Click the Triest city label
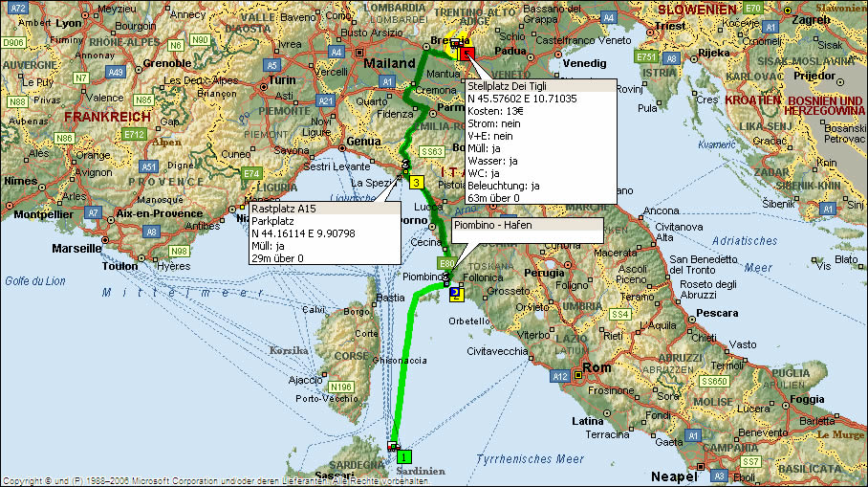The width and height of the screenshot is (868, 487). coord(670,26)
